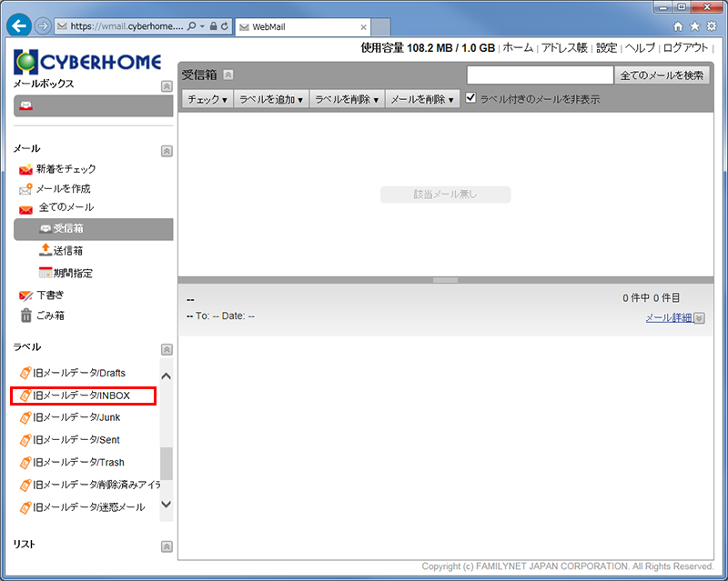The height and width of the screenshot is (581, 728).
Task: Open the 下書き drafts icon
Action: pyautogui.click(x=25, y=296)
